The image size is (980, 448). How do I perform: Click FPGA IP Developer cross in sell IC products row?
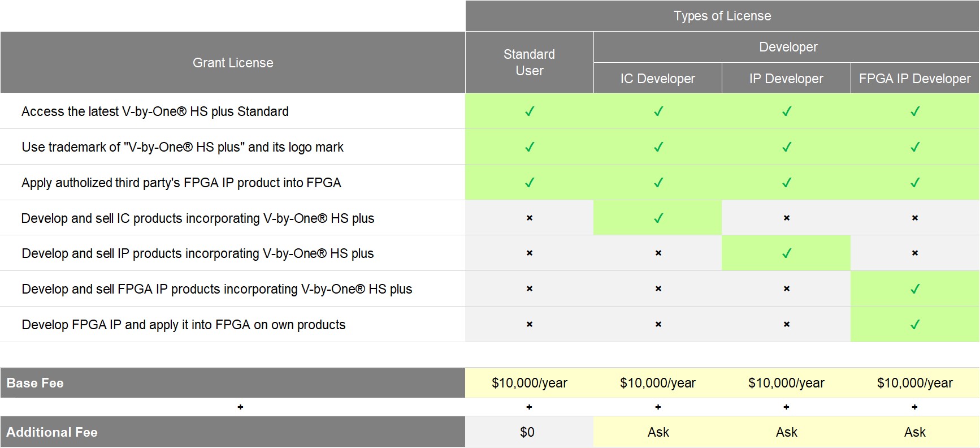pyautogui.click(x=915, y=218)
